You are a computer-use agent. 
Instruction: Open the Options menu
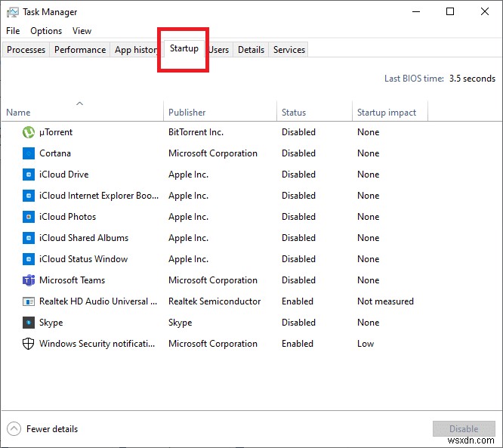[x=46, y=31]
